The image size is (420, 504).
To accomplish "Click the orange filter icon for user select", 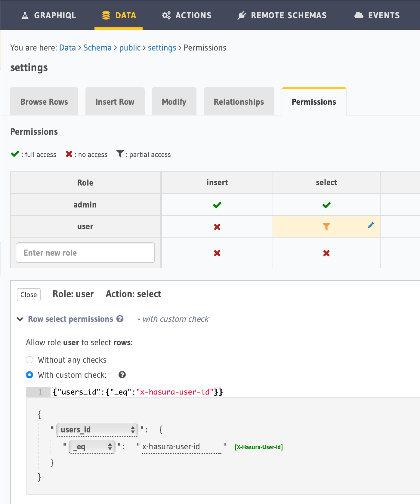I will click(x=326, y=227).
